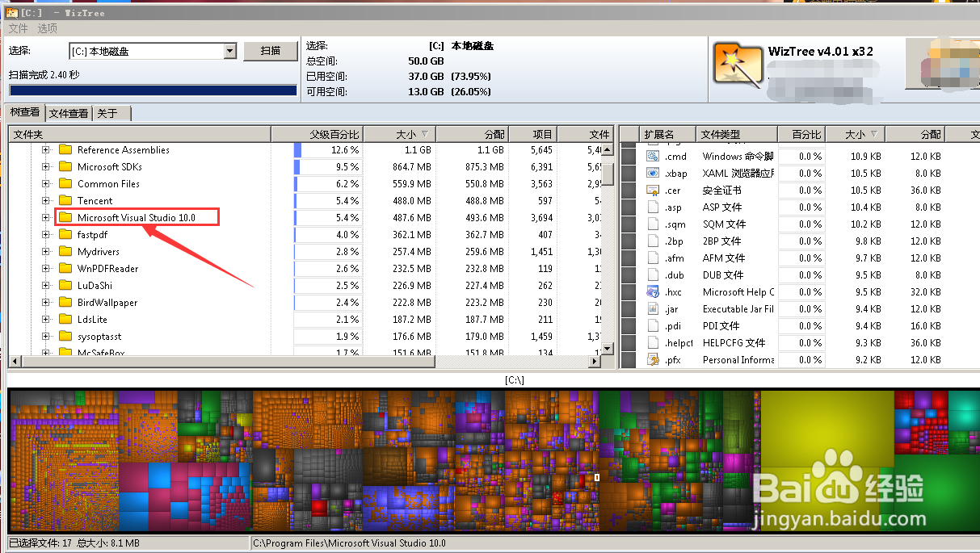Expand the fastpdf tree node
980x553 pixels.
46,234
